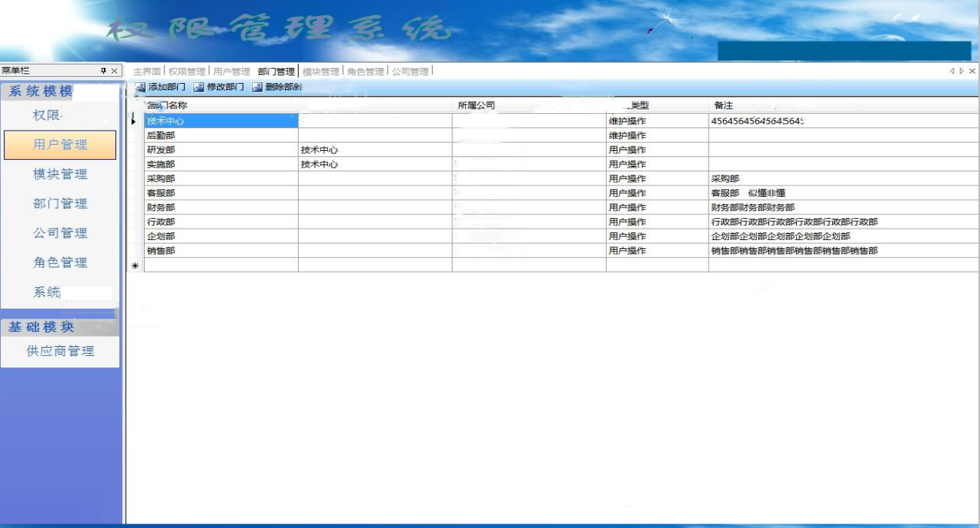Click the empty new-row cell under 销售部

coord(221,266)
